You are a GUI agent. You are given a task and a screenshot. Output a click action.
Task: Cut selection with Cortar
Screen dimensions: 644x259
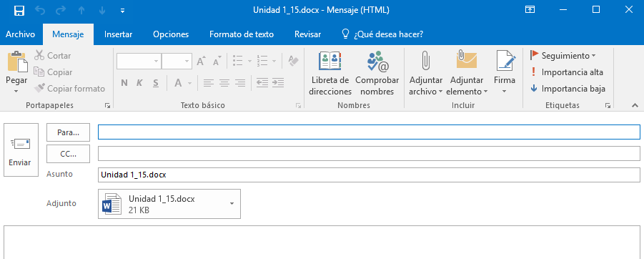(53, 56)
